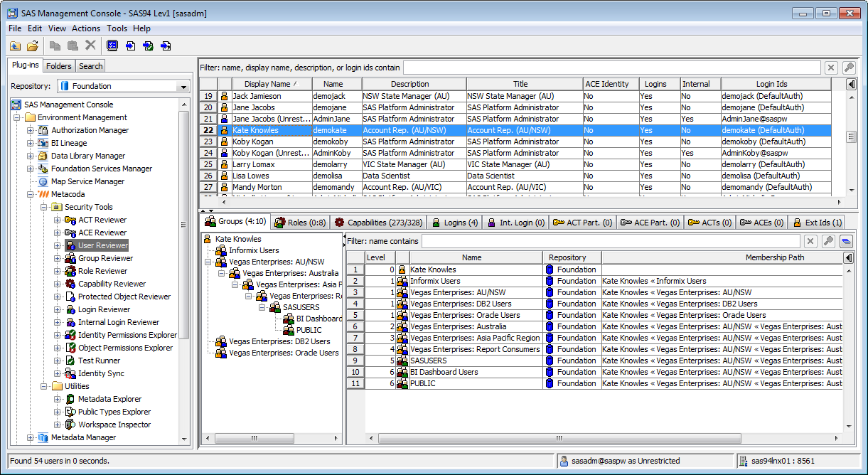Expand the ACT Reviewer node
Viewport: 868px width, 475px height.
click(58, 220)
